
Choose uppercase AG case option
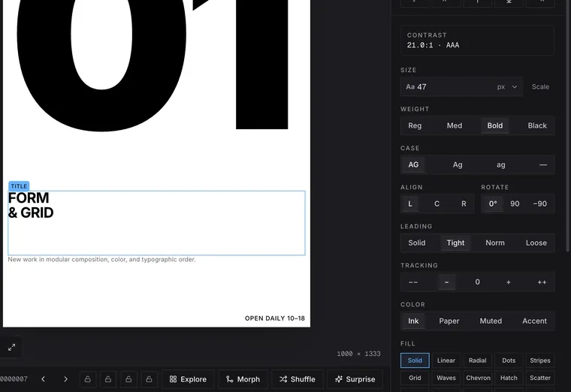413,164
